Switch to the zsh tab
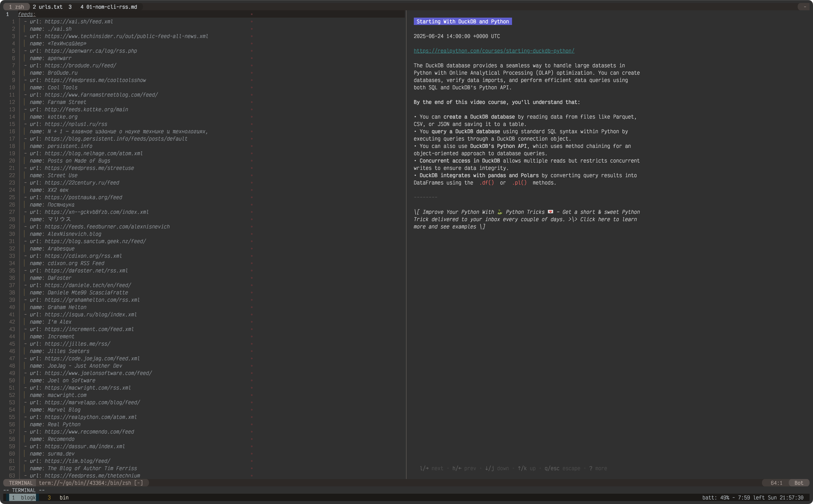The image size is (813, 504). pos(16,7)
